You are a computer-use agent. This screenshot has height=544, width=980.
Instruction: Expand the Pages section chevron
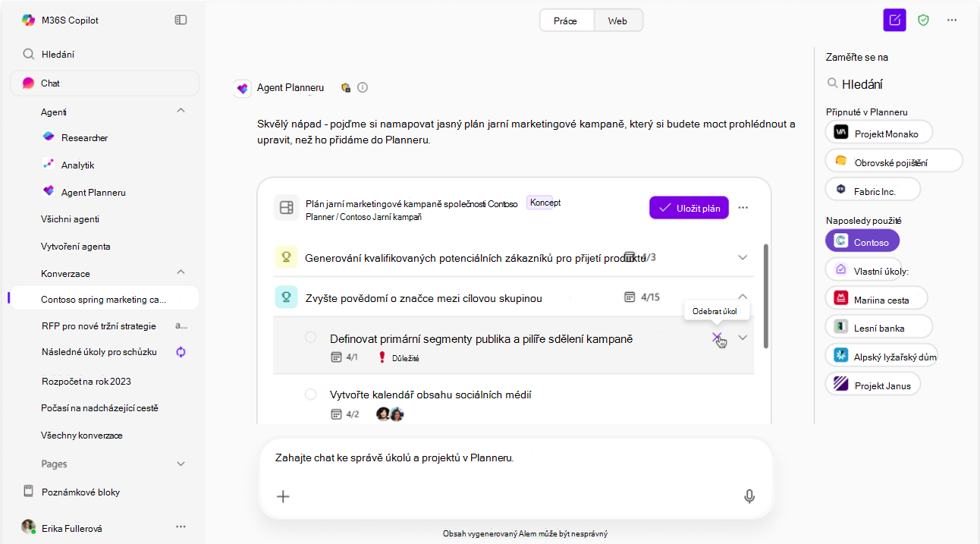(181, 464)
